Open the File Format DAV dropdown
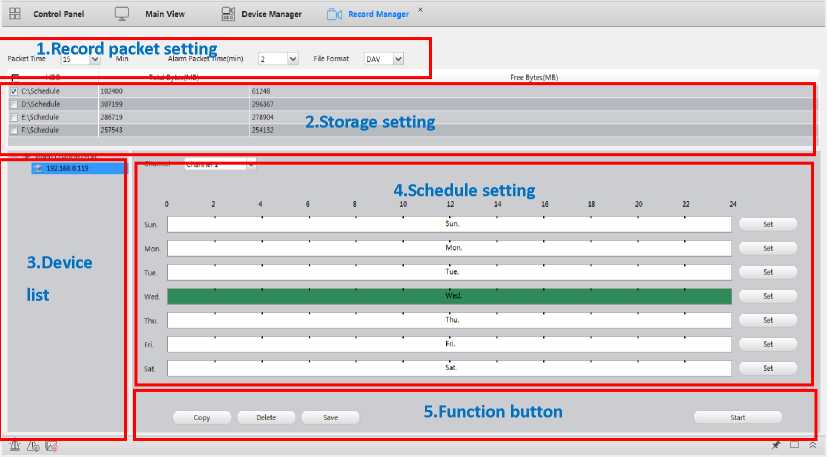The height and width of the screenshot is (457, 827). point(398,59)
